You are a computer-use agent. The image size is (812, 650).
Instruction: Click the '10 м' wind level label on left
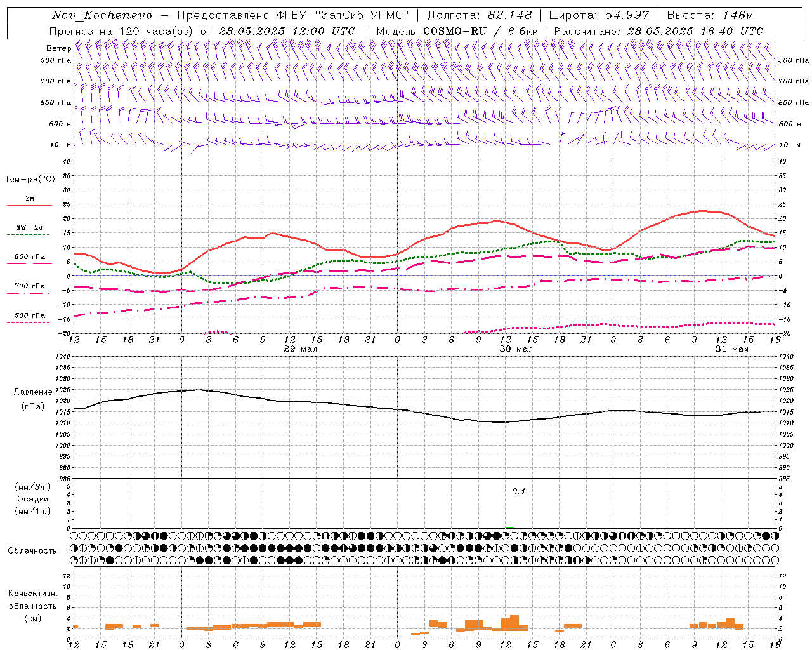point(60,145)
